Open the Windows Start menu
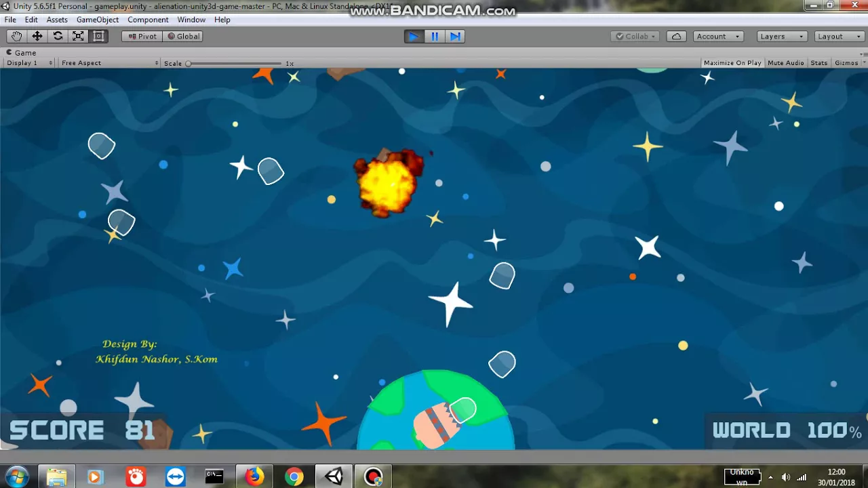This screenshot has width=868, height=488. (17, 476)
